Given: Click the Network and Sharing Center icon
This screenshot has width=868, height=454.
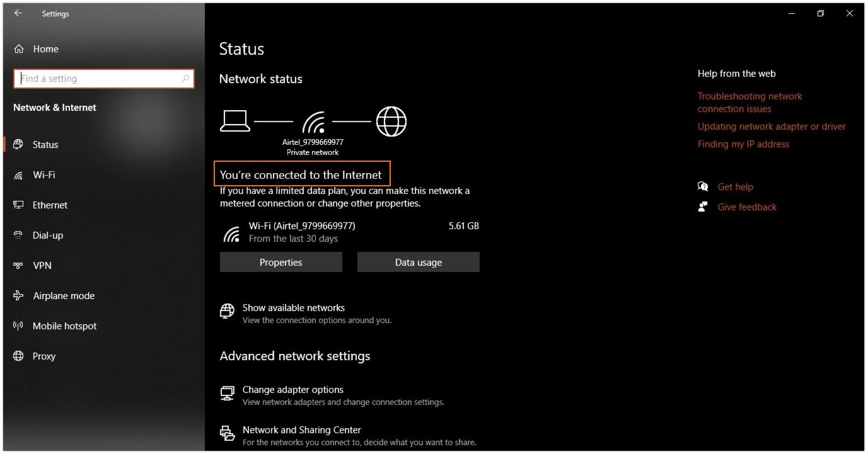Looking at the screenshot, I should [228, 433].
